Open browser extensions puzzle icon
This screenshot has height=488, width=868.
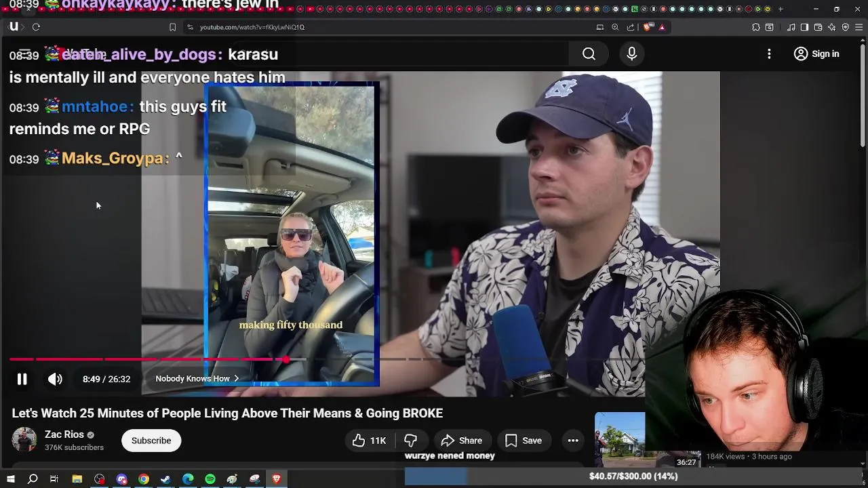(x=756, y=27)
